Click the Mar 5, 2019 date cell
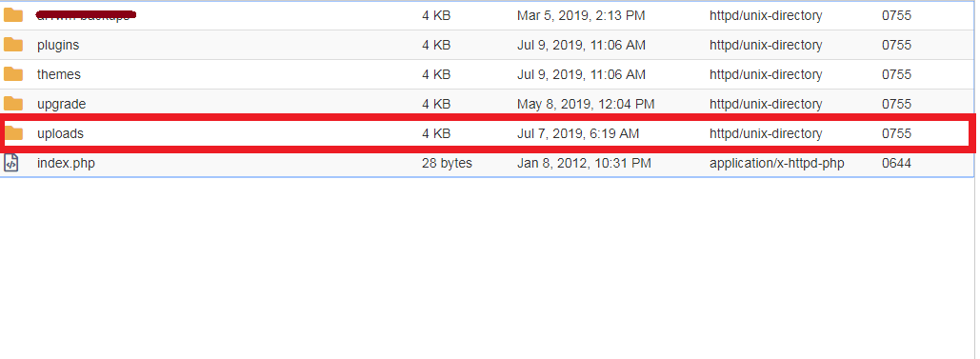This screenshot has height=359, width=980. (x=581, y=15)
